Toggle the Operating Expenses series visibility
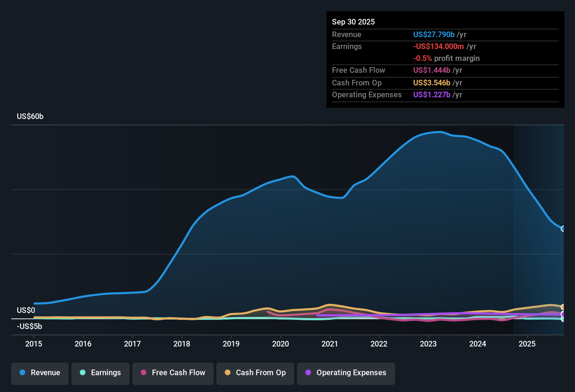 pyautogui.click(x=346, y=373)
